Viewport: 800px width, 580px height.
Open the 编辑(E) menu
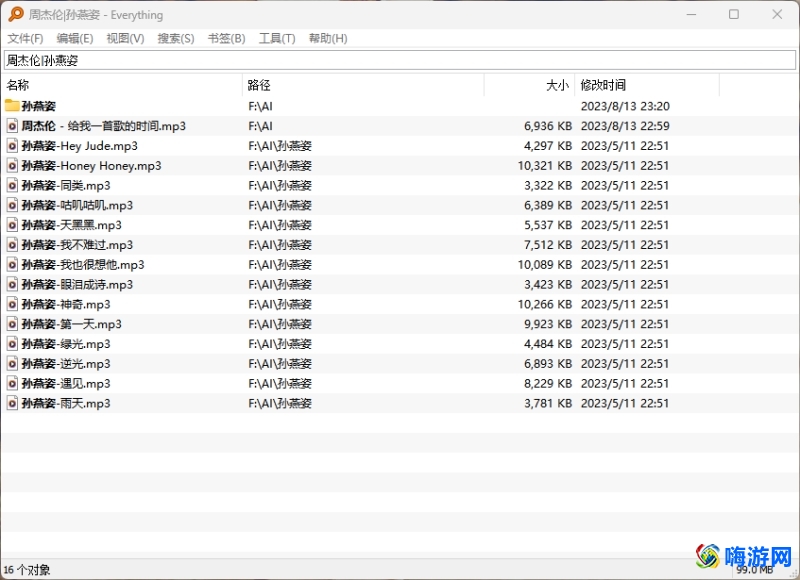click(74, 38)
